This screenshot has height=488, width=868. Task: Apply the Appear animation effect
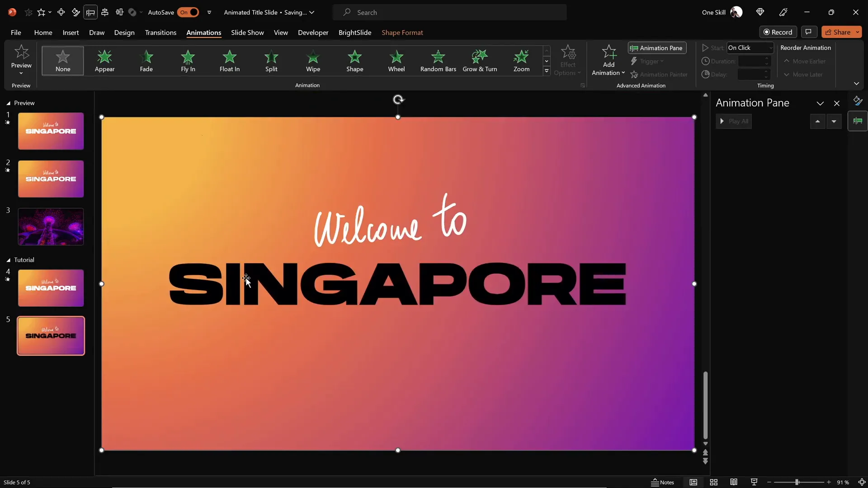(x=104, y=61)
